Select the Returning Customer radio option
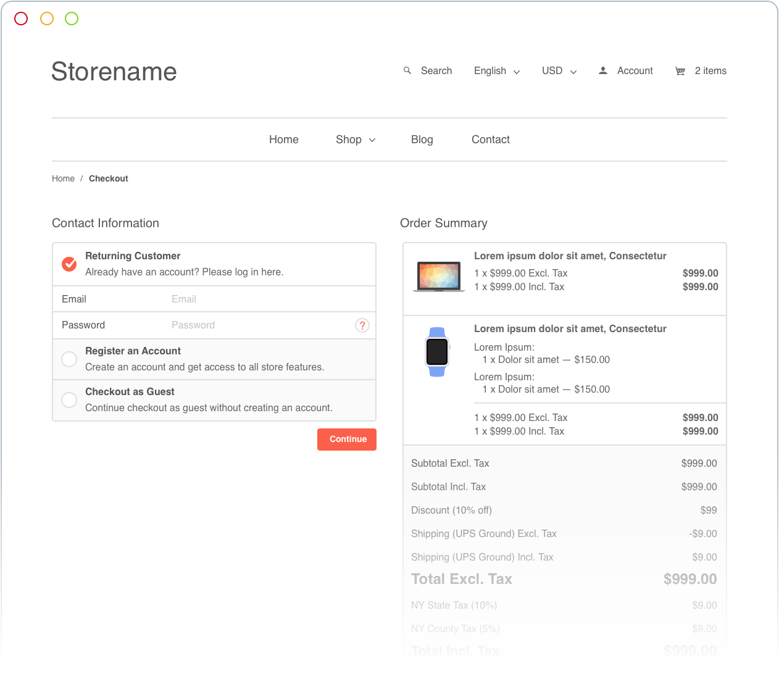The image size is (779, 700). point(69,264)
